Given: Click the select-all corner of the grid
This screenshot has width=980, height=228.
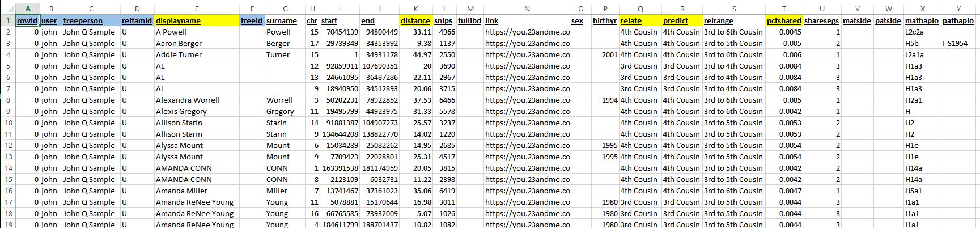Looking at the screenshot, I should pos(8,9).
